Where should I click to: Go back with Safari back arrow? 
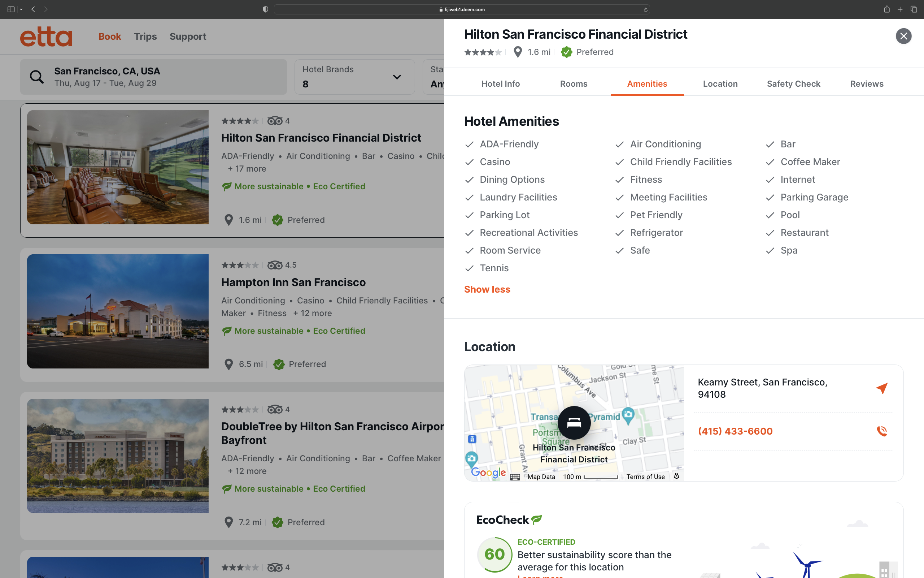(33, 9)
